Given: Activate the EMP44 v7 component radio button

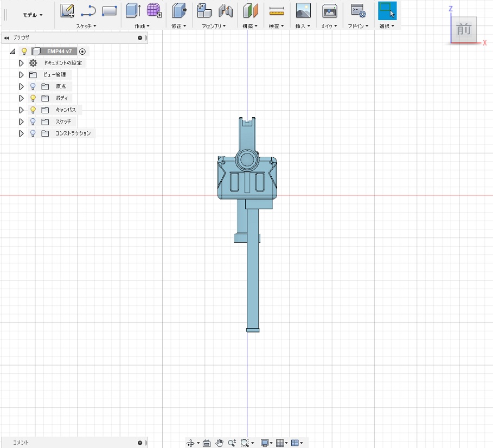Looking at the screenshot, I should click(x=82, y=52).
